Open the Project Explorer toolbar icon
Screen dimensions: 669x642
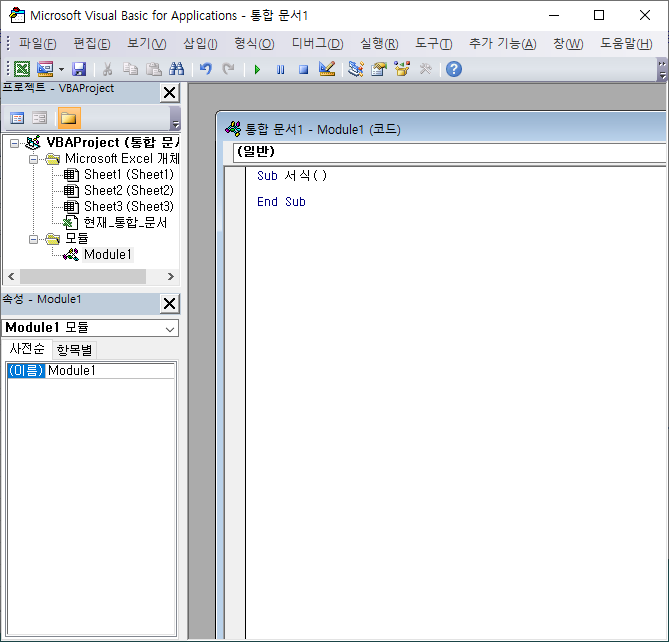(355, 69)
